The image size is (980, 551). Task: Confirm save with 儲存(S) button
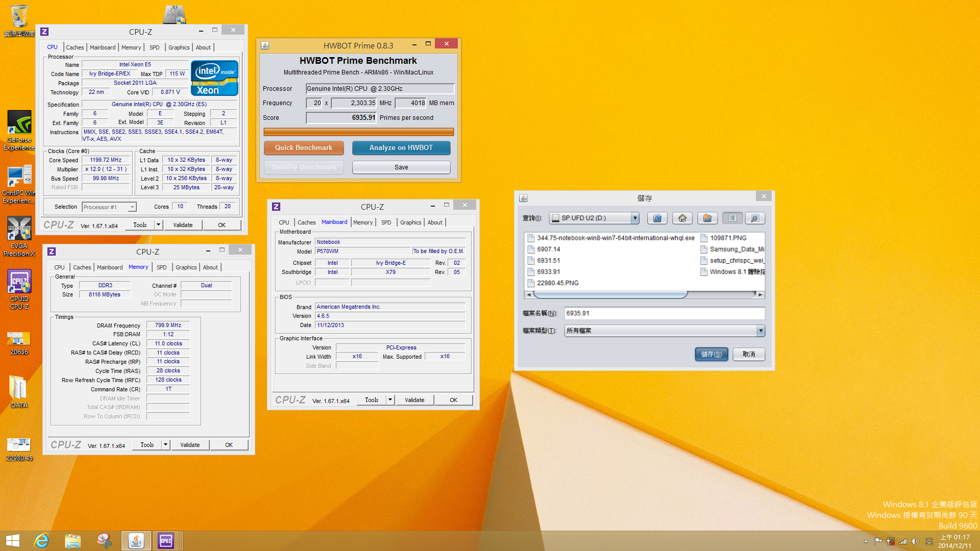[x=712, y=354]
